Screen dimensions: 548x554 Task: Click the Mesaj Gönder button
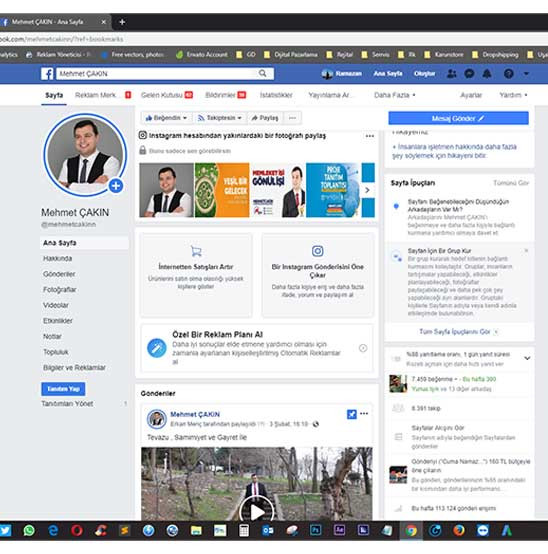[458, 118]
